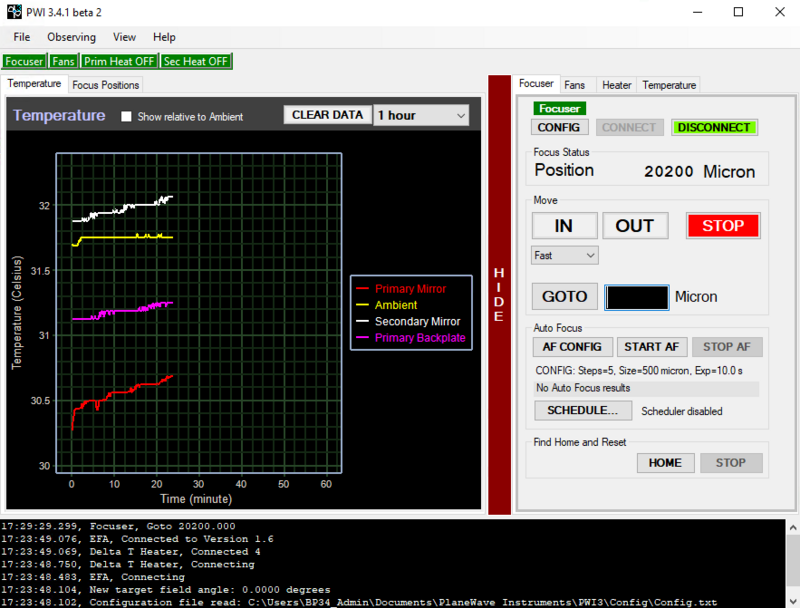The image size is (800, 608).
Task: Click the PWI application icon in title bar
Action: pos(15,12)
